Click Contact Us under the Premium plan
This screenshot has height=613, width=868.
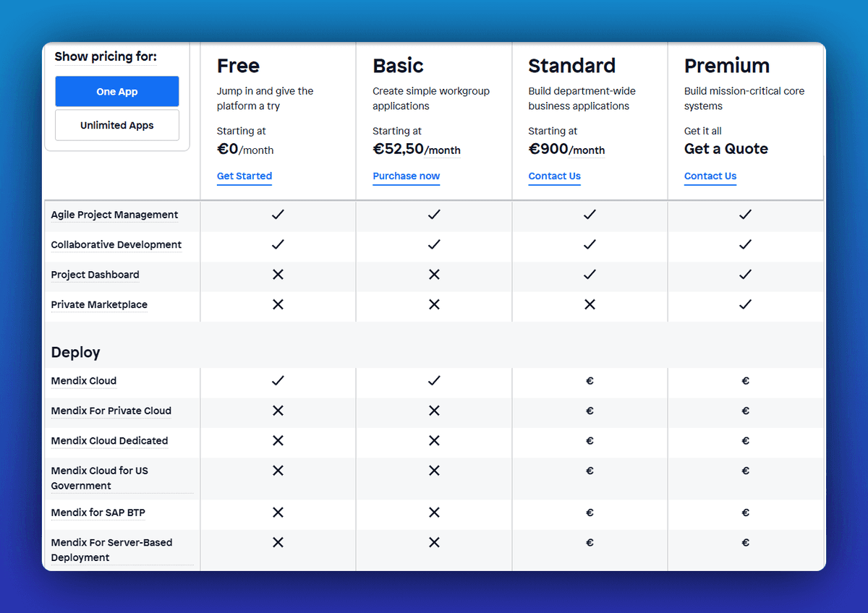710,176
